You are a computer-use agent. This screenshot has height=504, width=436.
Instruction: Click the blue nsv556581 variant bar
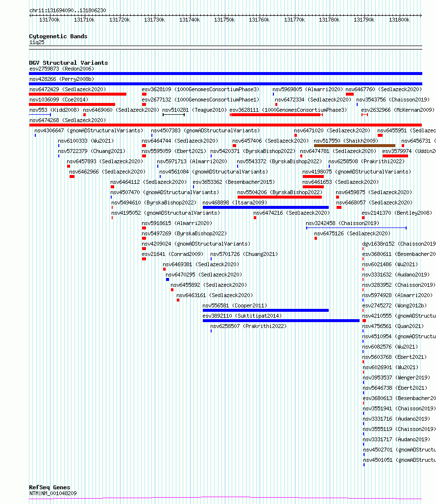click(266, 310)
